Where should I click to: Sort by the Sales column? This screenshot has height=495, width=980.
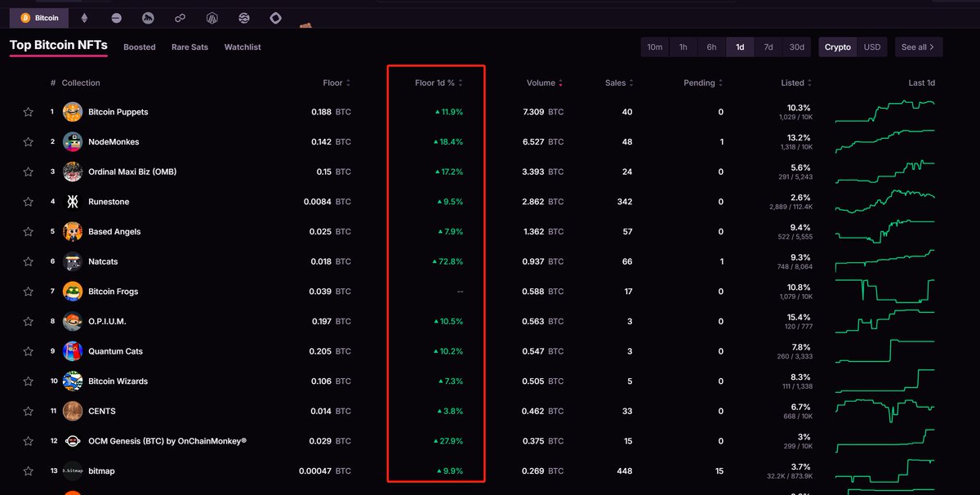619,82
